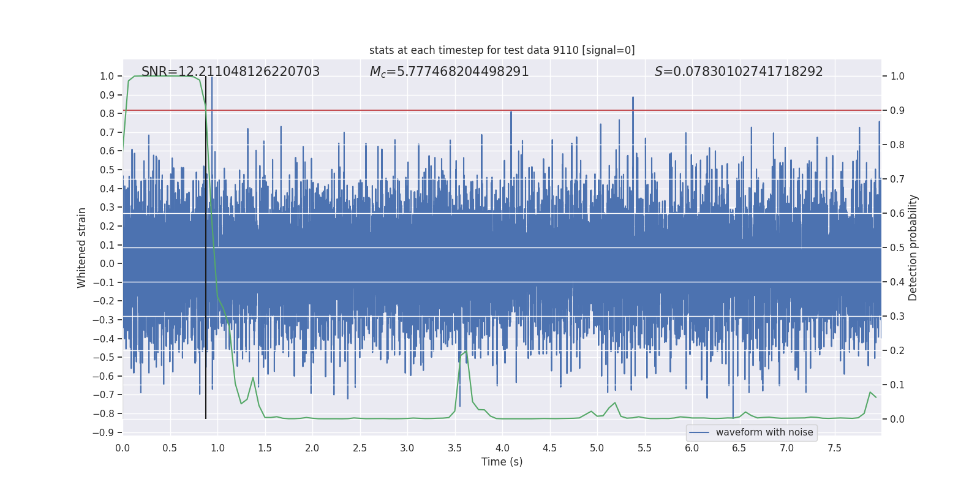This screenshot has height=490, width=980.
Task: Select the "3.0" time axis tick label
Action: [x=407, y=448]
